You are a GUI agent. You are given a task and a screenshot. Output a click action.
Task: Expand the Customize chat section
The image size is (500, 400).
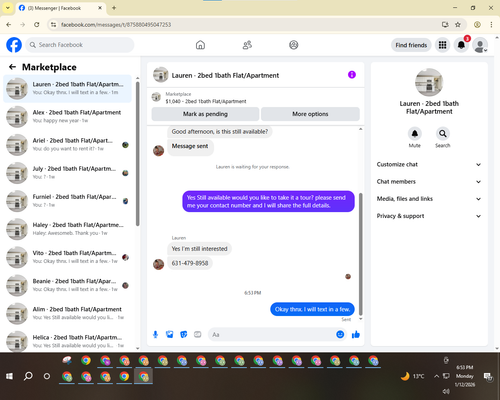point(429,164)
